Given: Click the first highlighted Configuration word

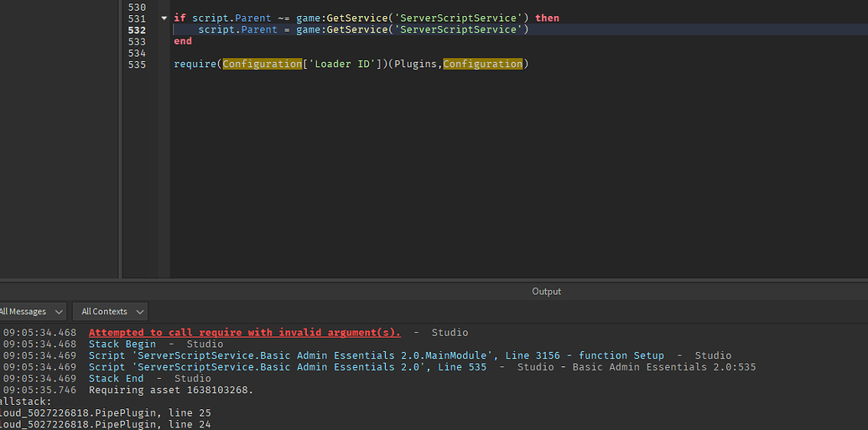Looking at the screenshot, I should 262,65.
